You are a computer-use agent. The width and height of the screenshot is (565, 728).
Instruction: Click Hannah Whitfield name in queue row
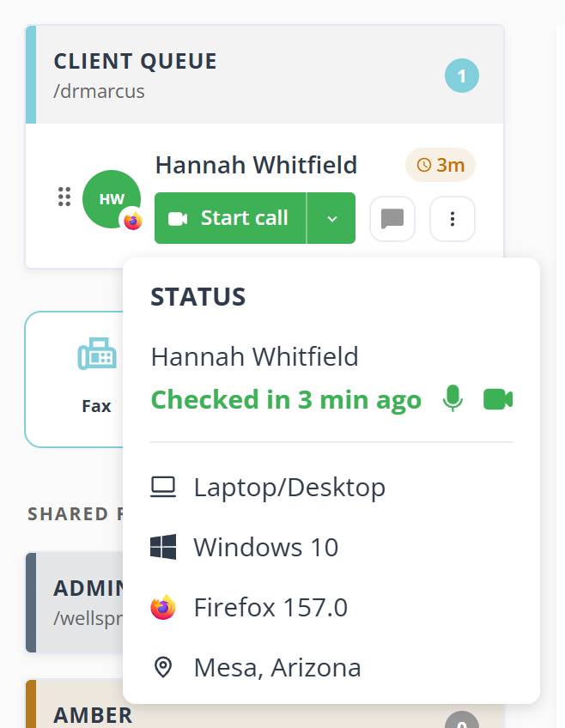click(x=256, y=165)
